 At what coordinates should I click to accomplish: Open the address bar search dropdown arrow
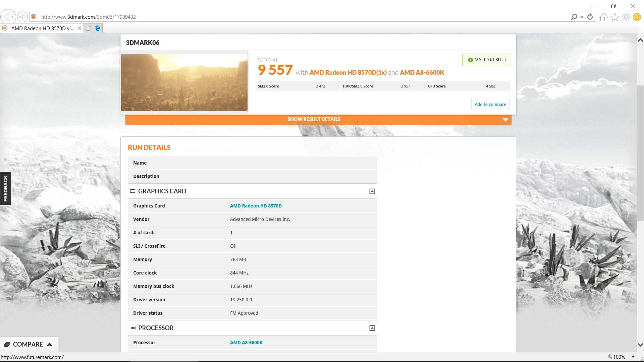click(582, 17)
